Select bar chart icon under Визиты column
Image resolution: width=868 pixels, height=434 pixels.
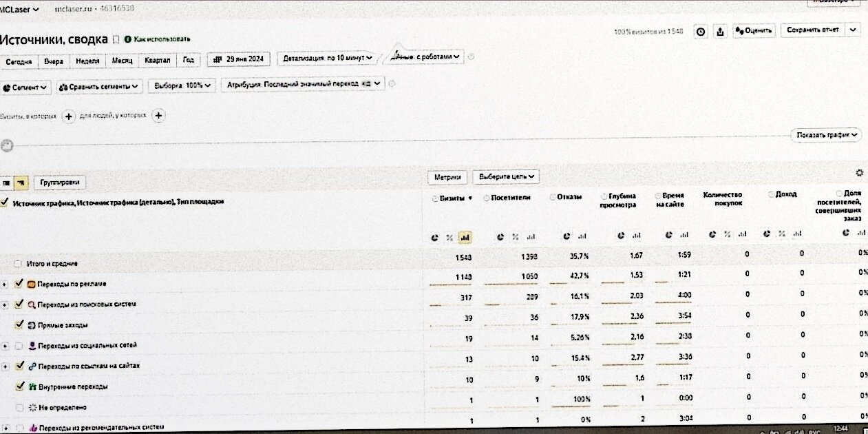point(465,237)
